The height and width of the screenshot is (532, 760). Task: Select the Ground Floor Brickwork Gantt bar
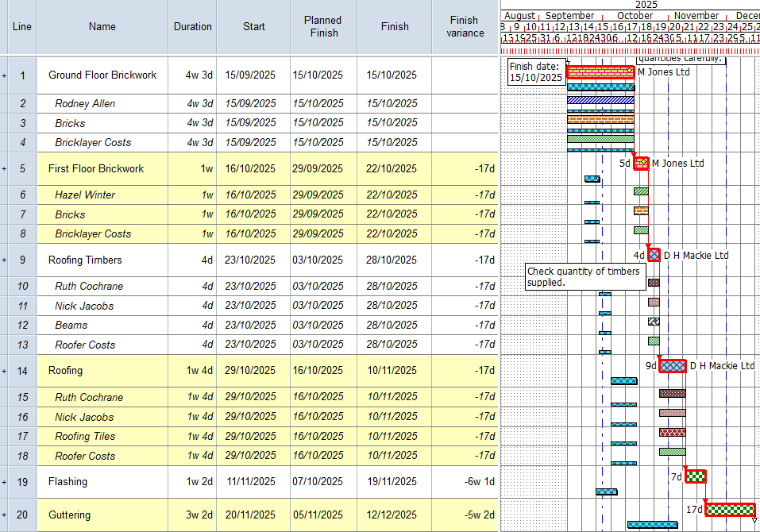click(600, 72)
